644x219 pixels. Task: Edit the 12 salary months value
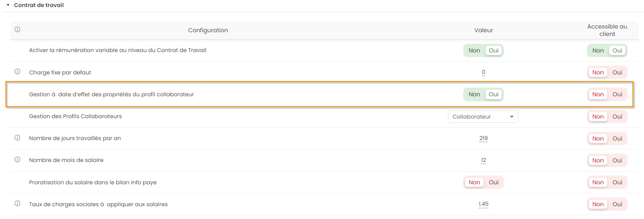coord(484,160)
